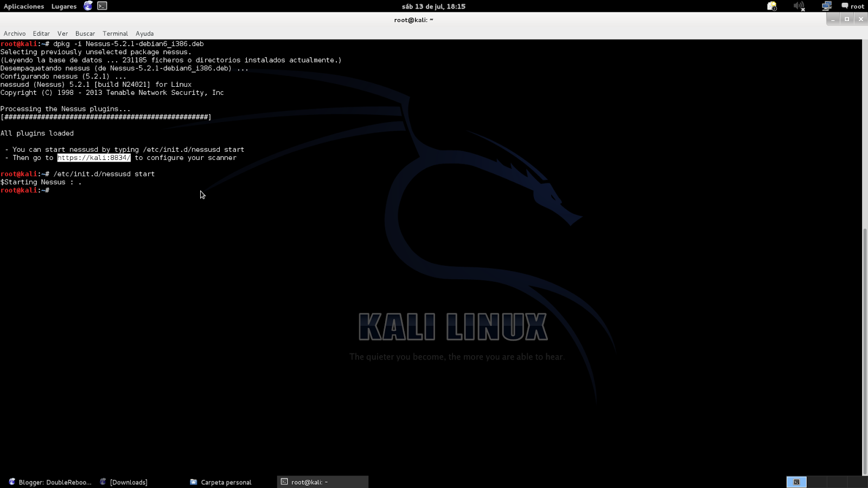
Task: Click the terminal's vertical scrollbar
Action: coord(865,351)
